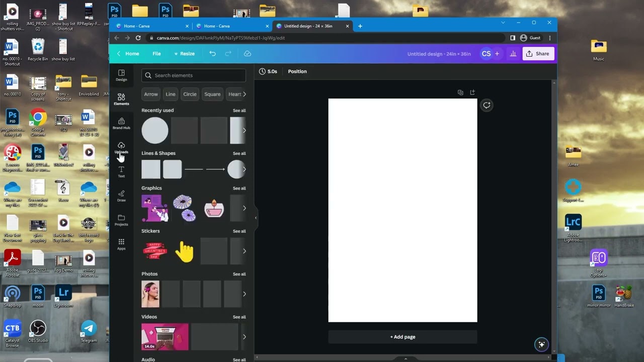Click See all for Graphics
The width and height of the screenshot is (644, 362).
(239, 189)
